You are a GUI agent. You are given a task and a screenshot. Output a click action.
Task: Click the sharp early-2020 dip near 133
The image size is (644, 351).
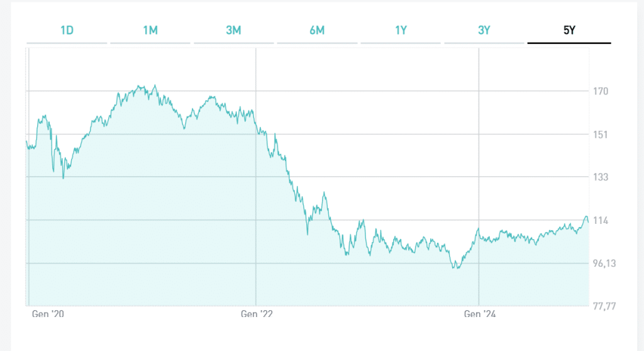point(63,178)
